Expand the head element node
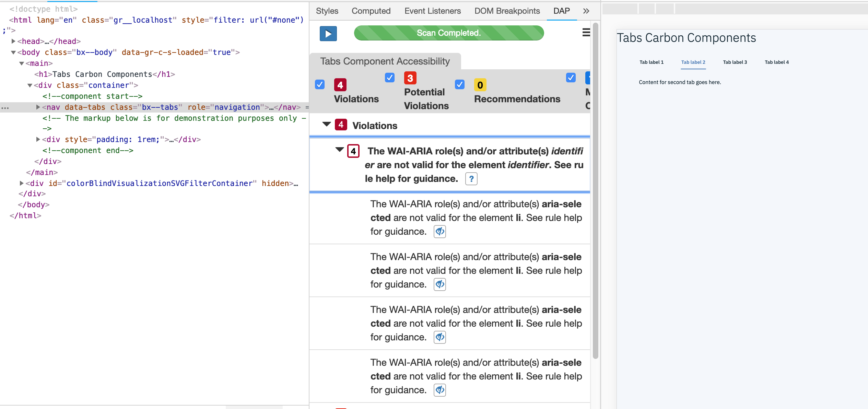This screenshot has height=409, width=868. tap(13, 41)
